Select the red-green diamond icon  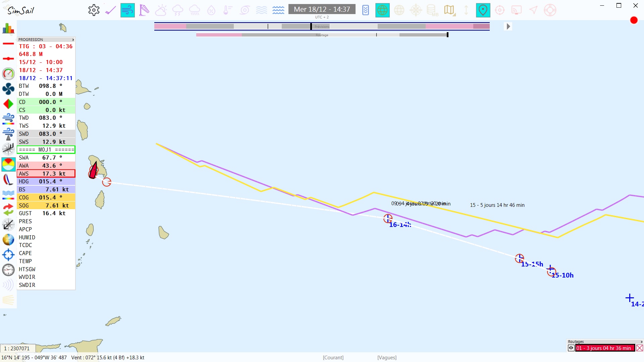[8, 104]
